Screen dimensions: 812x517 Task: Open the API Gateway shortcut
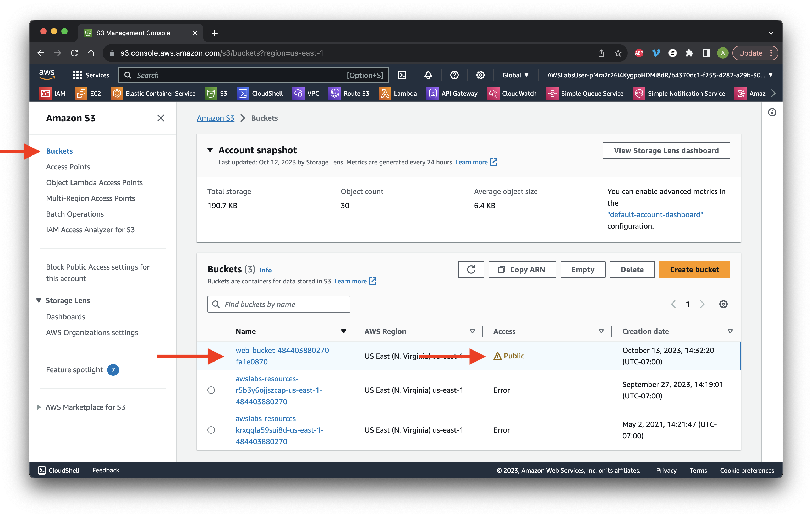(452, 94)
